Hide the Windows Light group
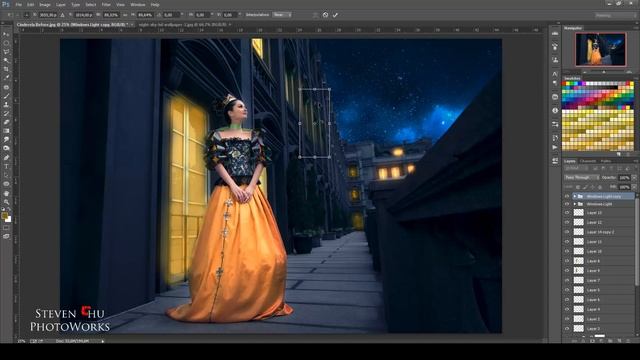Viewport: 640px width, 360px height. tap(567, 204)
